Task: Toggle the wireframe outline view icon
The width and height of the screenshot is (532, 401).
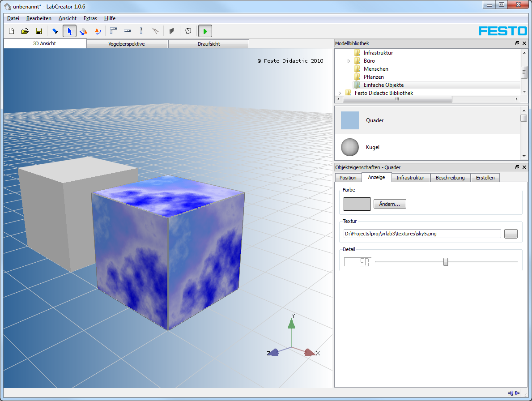Action: (x=188, y=31)
